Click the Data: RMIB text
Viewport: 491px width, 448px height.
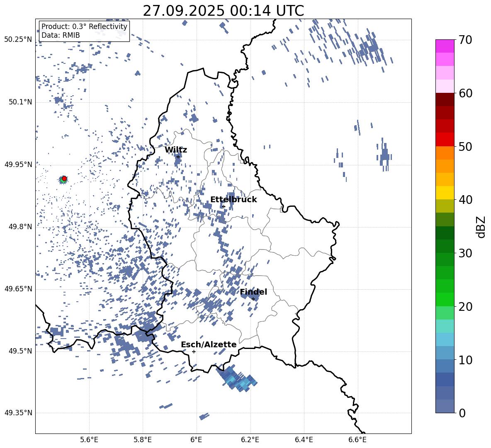[x=61, y=35]
